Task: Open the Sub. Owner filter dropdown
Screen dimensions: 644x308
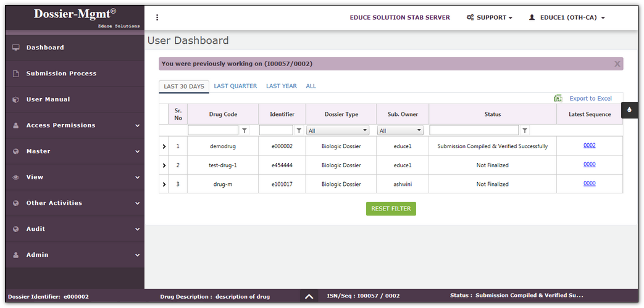Action: [400, 131]
